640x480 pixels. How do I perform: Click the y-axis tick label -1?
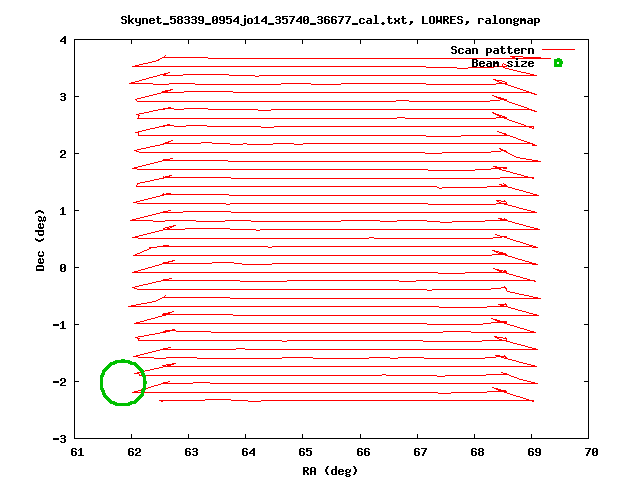[60, 325]
